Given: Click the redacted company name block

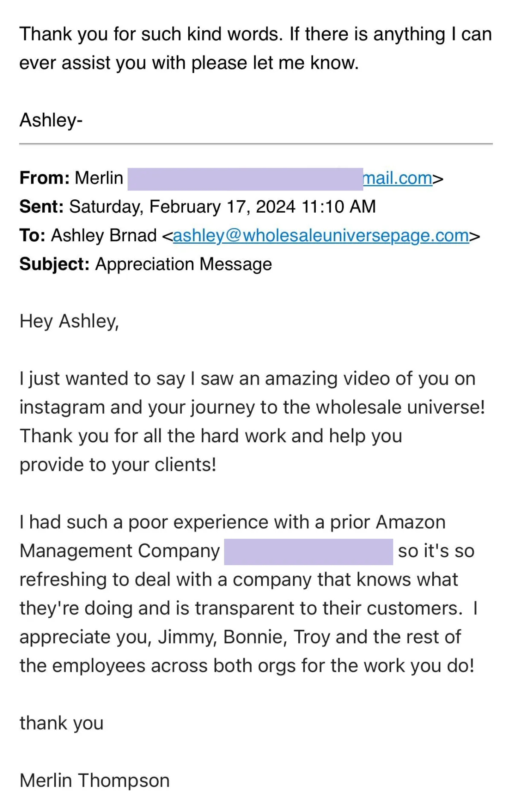Looking at the screenshot, I should pos(308,552).
